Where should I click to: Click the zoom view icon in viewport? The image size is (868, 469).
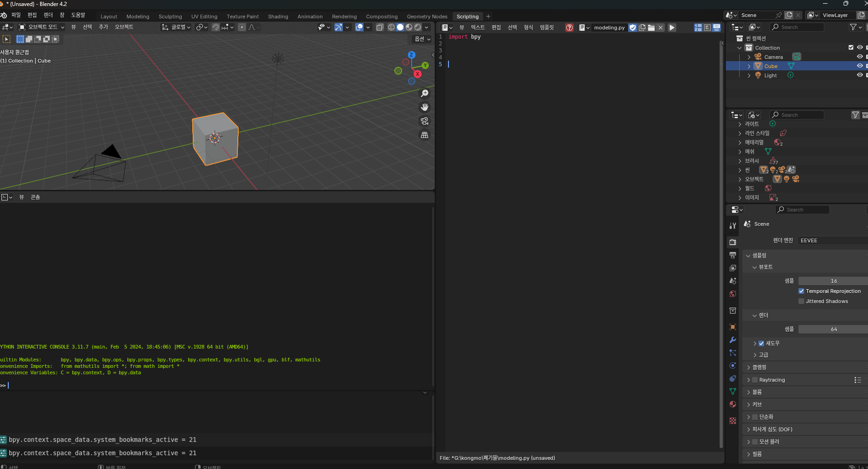click(x=425, y=93)
